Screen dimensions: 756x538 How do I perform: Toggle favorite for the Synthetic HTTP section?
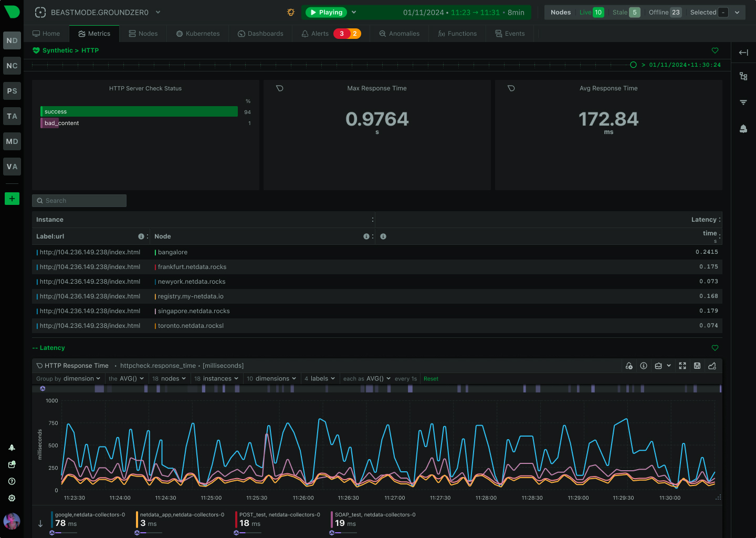[715, 50]
